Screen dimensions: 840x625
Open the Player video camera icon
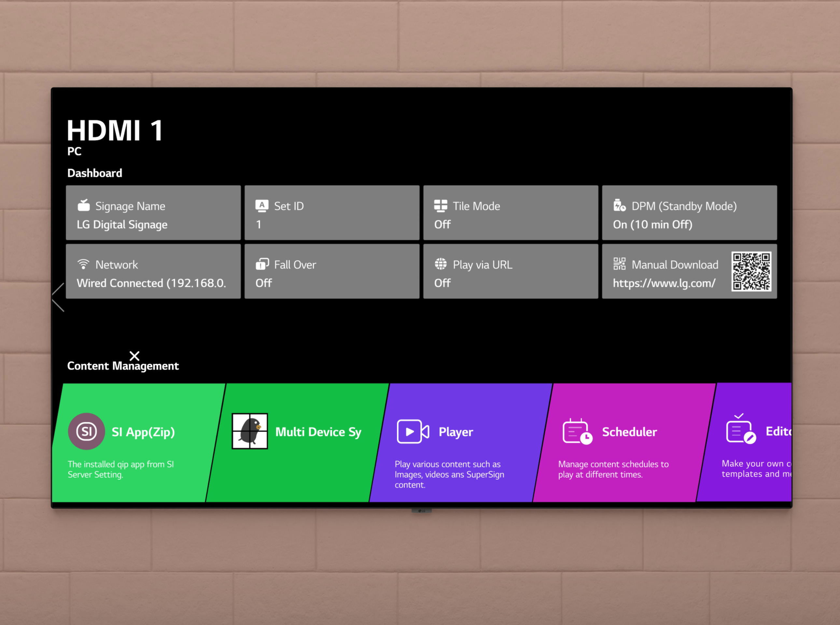(413, 431)
